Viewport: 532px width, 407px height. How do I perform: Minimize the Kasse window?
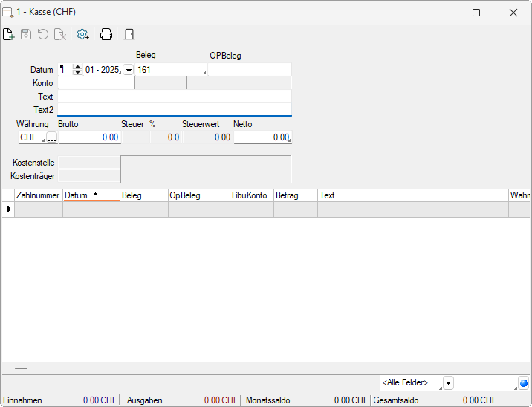pyautogui.click(x=439, y=13)
